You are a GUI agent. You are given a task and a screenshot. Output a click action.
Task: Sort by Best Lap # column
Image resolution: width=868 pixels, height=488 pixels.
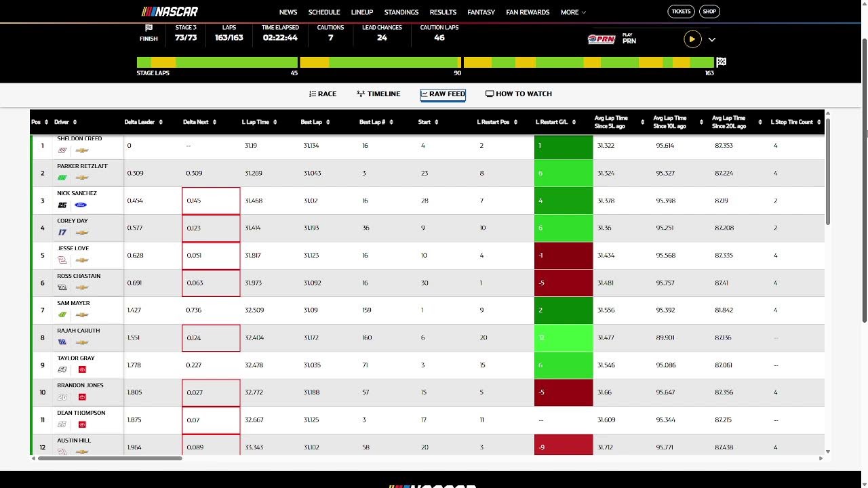[x=377, y=122]
